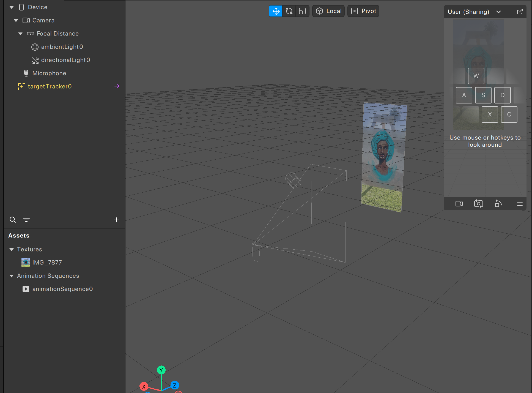Collapse the Textures asset folder
This screenshot has width=532, height=393.
tap(12, 250)
